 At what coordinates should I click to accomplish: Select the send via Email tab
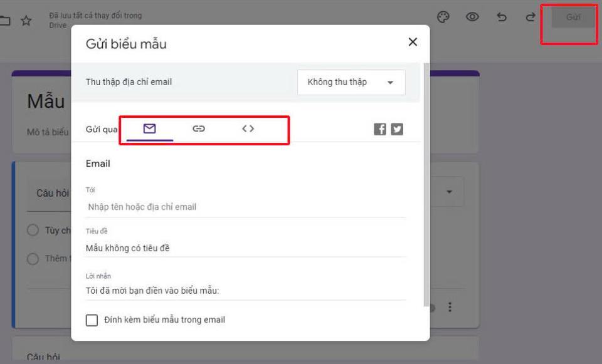click(149, 128)
